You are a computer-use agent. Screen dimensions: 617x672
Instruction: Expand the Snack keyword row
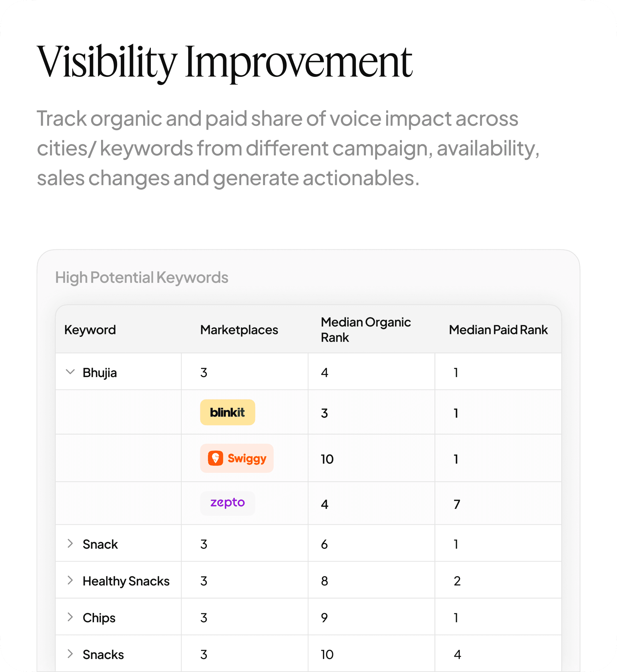(x=70, y=543)
